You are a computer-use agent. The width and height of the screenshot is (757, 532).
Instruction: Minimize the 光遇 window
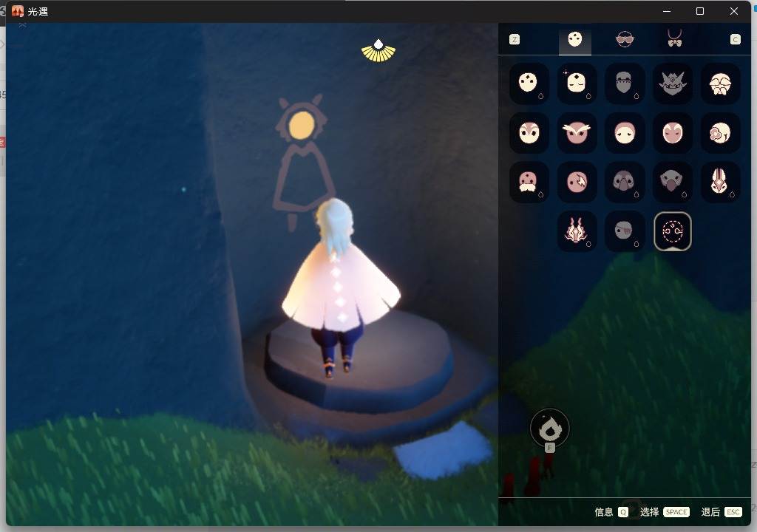tap(667, 11)
